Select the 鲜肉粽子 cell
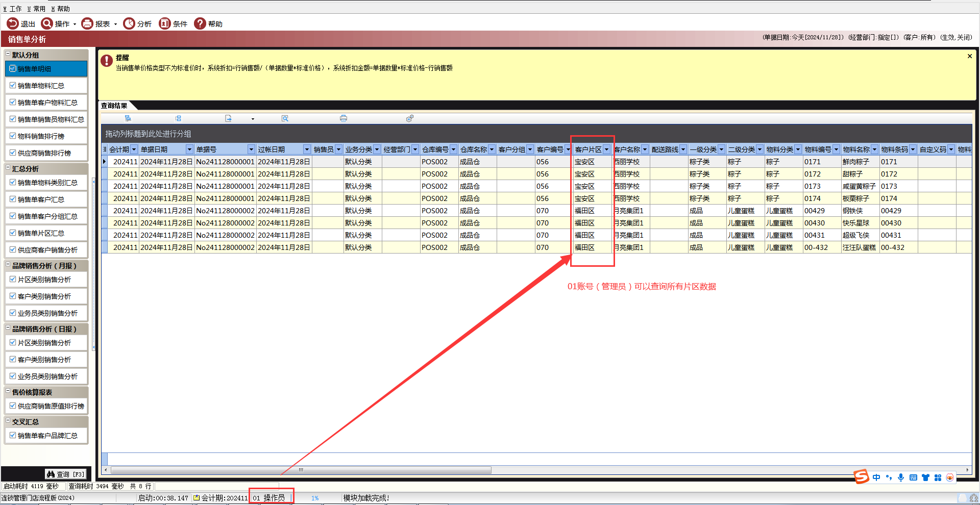Viewport: 980px width, 505px height. [860, 162]
